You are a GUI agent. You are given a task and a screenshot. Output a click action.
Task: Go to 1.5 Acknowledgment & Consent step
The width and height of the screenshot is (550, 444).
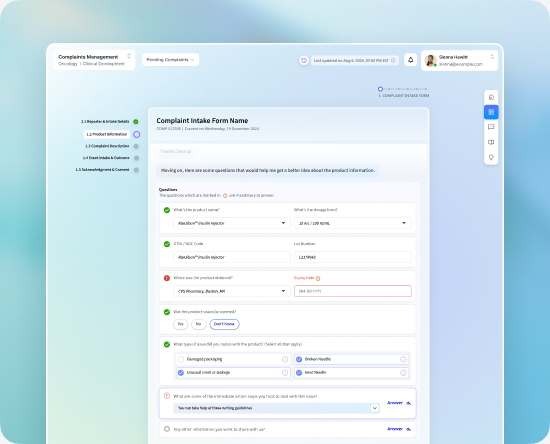(x=102, y=170)
